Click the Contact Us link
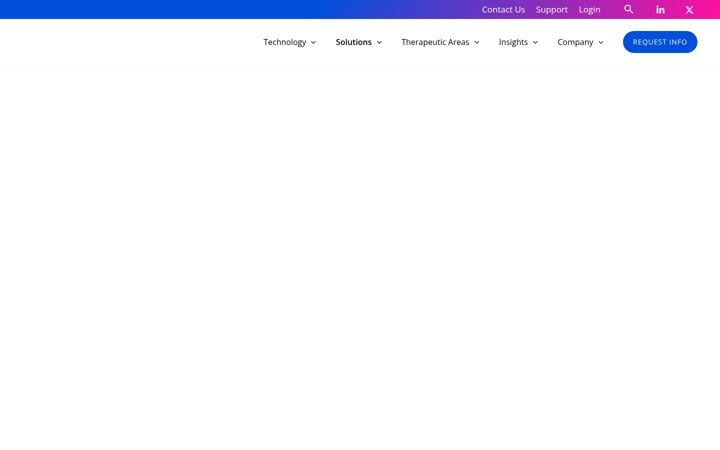 coord(503,10)
